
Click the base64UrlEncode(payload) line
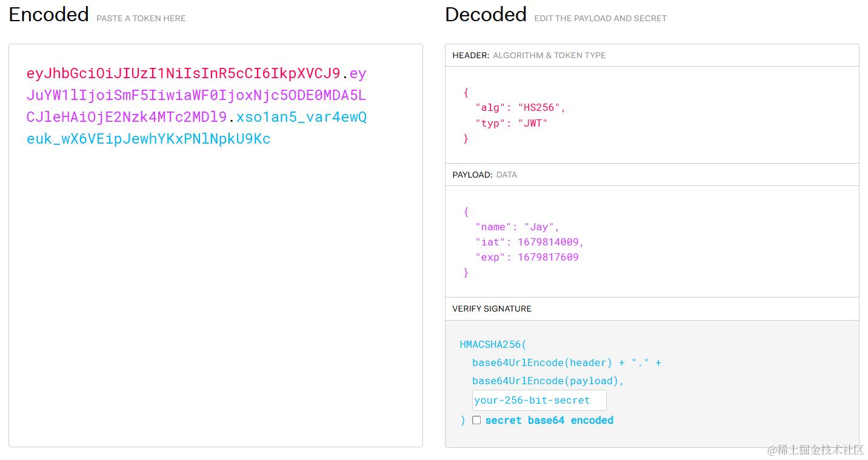coord(548,381)
